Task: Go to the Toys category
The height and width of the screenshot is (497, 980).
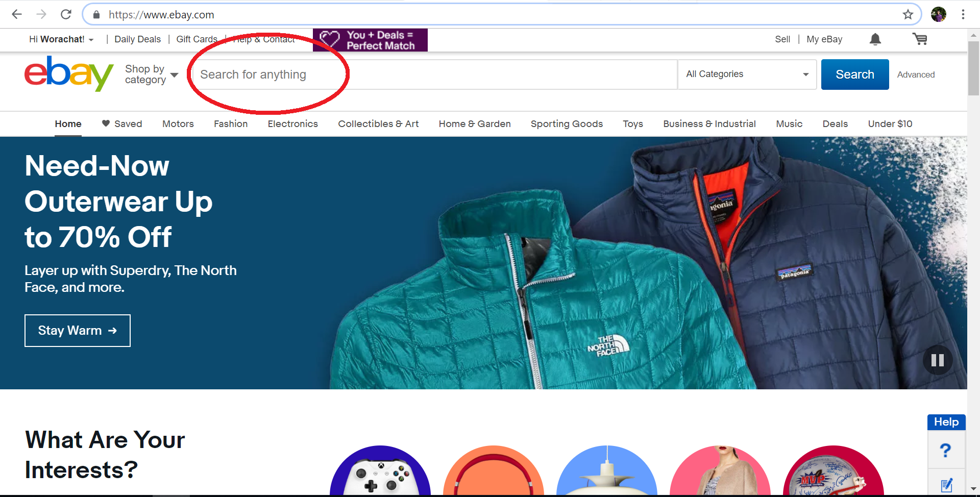Action: [633, 124]
